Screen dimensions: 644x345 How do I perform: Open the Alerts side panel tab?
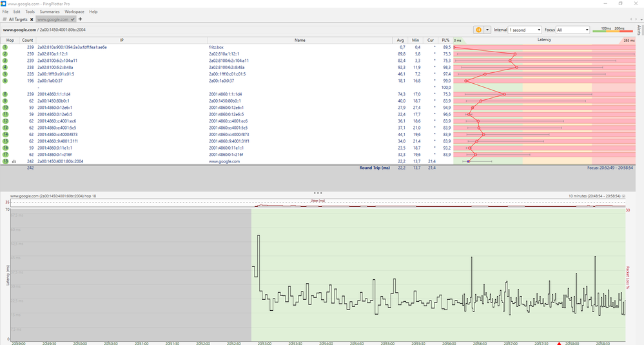[639, 30]
